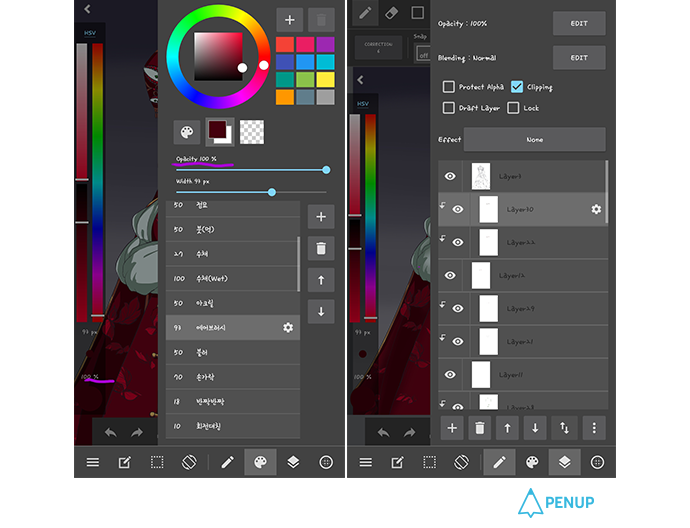Image resolution: width=690 pixels, height=528 pixels.
Task: Undo on the layer panel screen
Action: point(383,433)
